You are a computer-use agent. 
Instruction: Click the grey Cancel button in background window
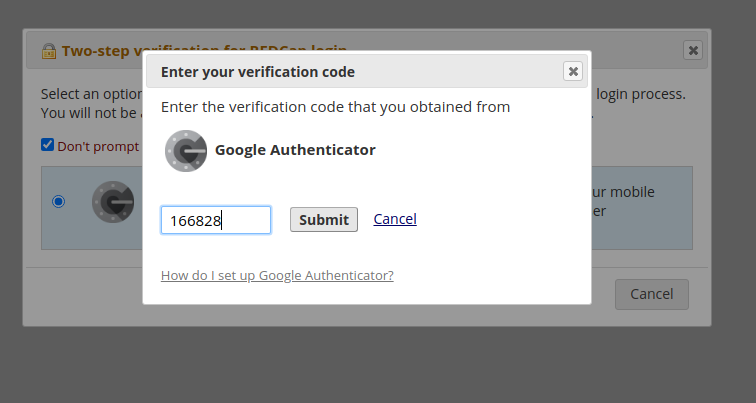pyautogui.click(x=651, y=294)
